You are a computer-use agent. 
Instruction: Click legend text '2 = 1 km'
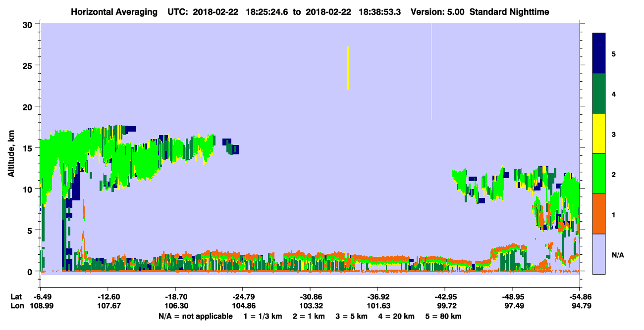pyautogui.click(x=309, y=316)
